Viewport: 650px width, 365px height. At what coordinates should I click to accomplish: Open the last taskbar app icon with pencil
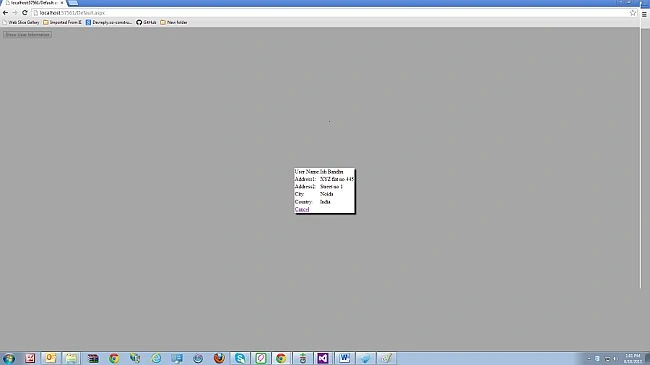click(386, 358)
